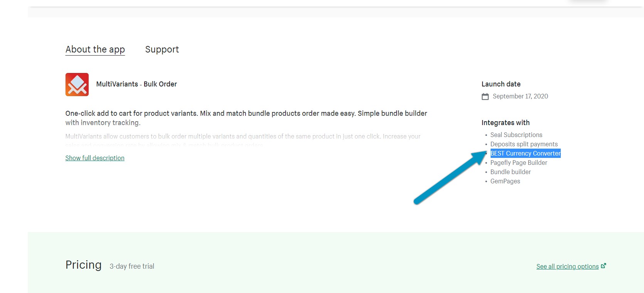Click the calendar icon beside launch date
The height and width of the screenshot is (293, 644).
[x=485, y=97]
